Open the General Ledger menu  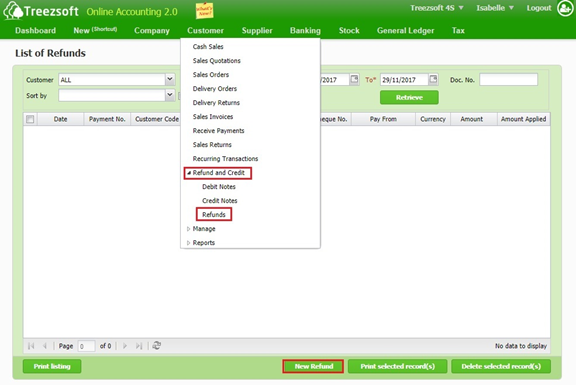point(406,30)
